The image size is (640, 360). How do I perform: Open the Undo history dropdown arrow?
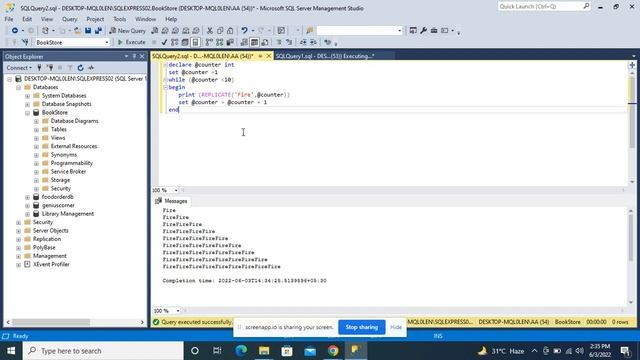[x=253, y=31]
